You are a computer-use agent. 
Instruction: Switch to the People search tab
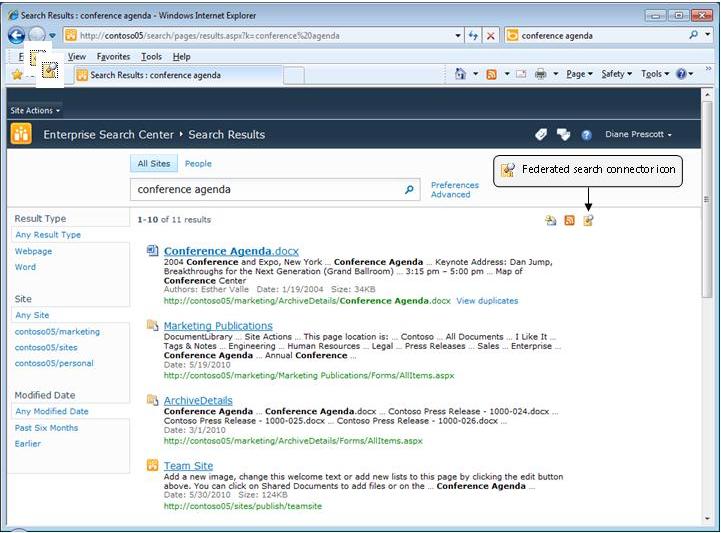(x=198, y=163)
